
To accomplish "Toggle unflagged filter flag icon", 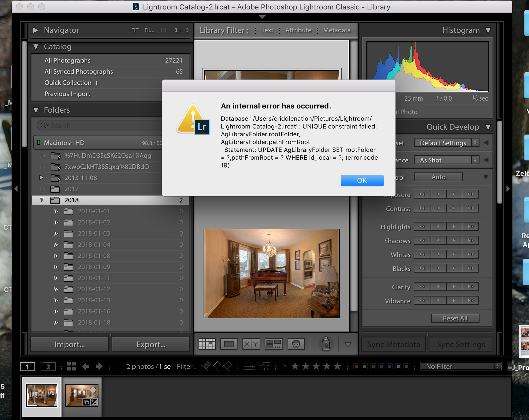I will coord(217,366).
